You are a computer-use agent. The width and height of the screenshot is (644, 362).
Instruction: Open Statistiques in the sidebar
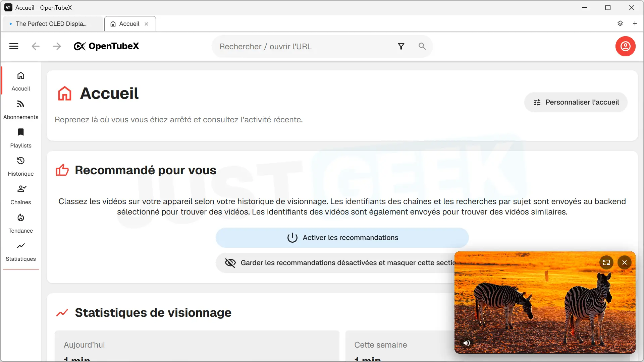point(21,252)
